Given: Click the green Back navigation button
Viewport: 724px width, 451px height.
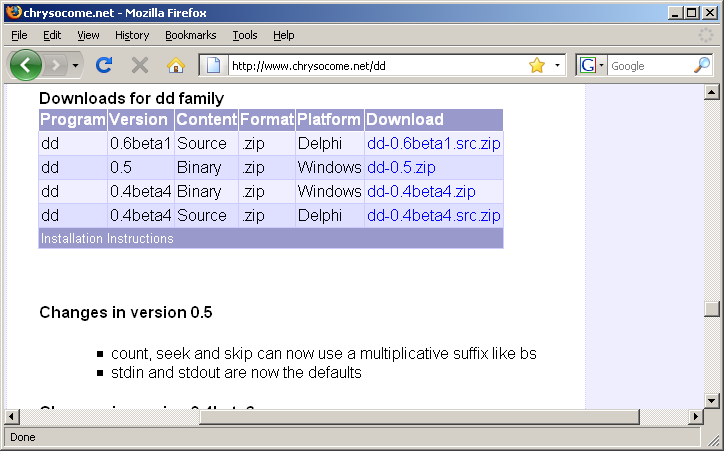Looking at the screenshot, I should 25,65.
